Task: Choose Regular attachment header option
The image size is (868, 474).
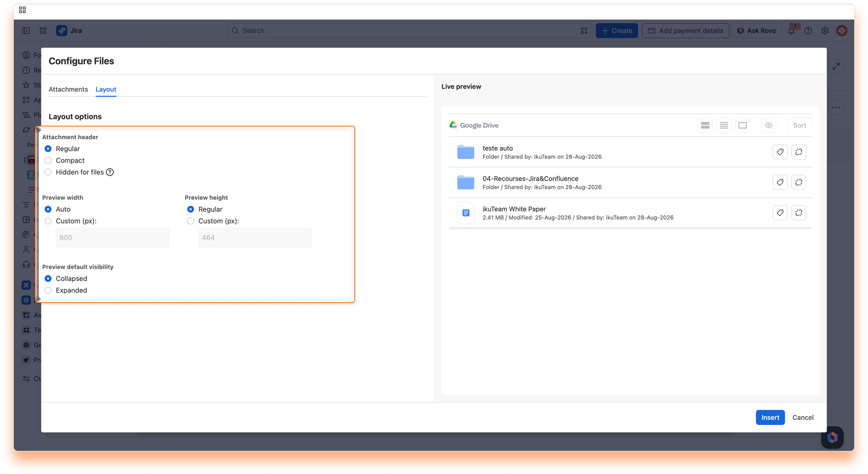Action: pyautogui.click(x=48, y=149)
